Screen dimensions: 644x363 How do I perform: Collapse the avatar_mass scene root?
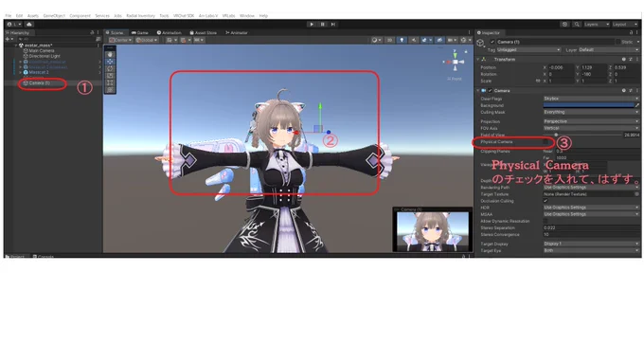click(x=15, y=45)
